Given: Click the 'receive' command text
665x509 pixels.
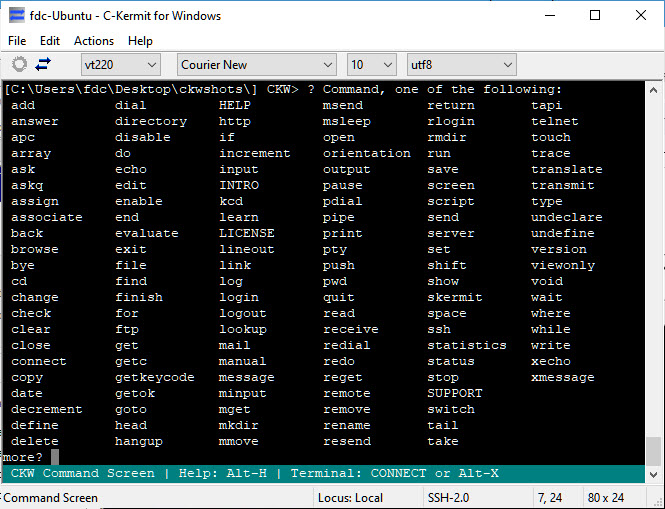Looking at the screenshot, I should 351,329.
